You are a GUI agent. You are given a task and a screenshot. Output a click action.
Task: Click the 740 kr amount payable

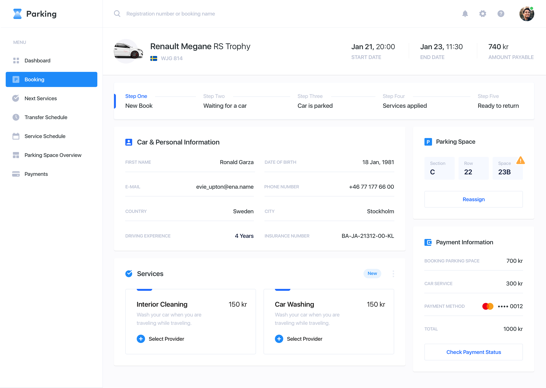498,46
